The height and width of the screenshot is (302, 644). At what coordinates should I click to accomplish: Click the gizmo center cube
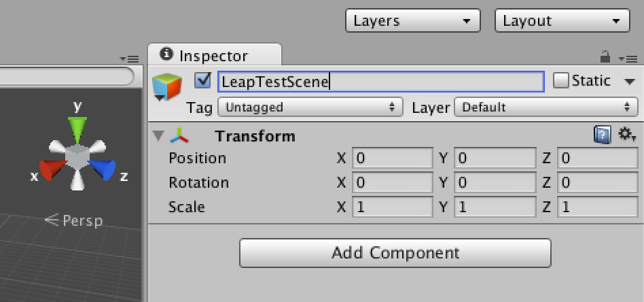pos(77,156)
